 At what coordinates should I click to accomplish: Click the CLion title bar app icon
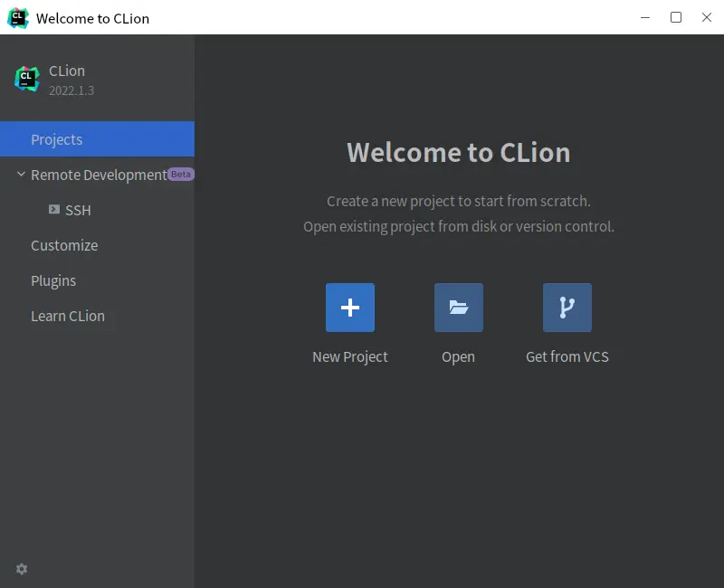[18, 18]
